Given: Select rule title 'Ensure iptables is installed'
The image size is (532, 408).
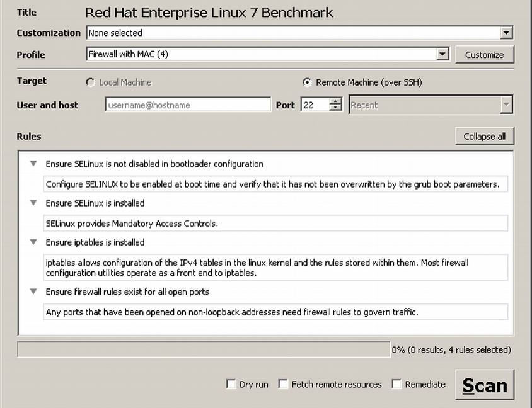Looking at the screenshot, I should click(95, 242).
